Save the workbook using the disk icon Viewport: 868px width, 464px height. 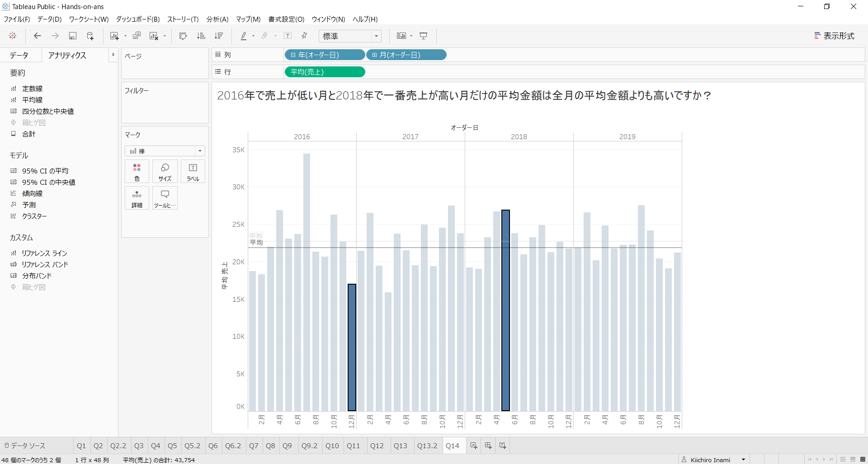(73, 36)
